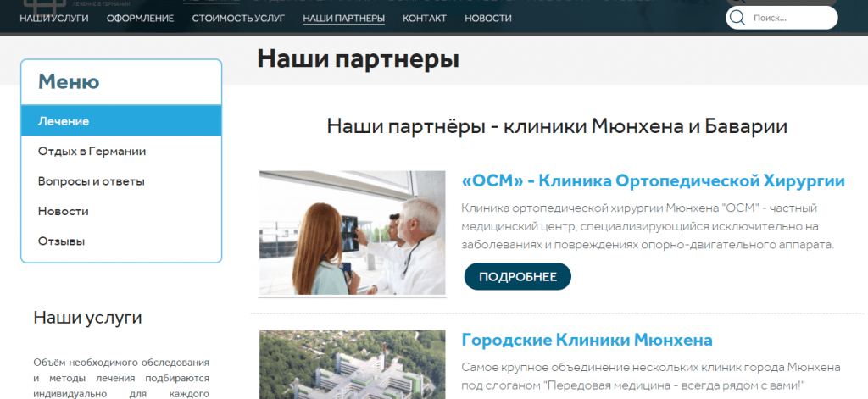Viewport: 868px width, 399px height.
Task: Open the КОНТАКТ page
Action: 425,18
